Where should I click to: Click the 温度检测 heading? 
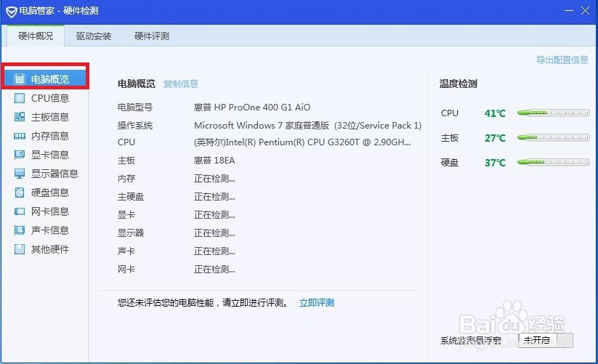pyautogui.click(x=458, y=84)
